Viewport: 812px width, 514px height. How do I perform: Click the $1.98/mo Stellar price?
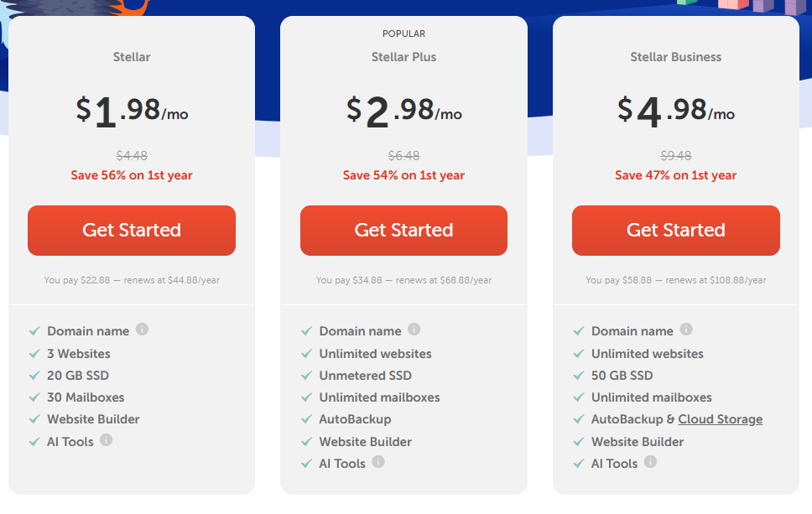[132, 112]
